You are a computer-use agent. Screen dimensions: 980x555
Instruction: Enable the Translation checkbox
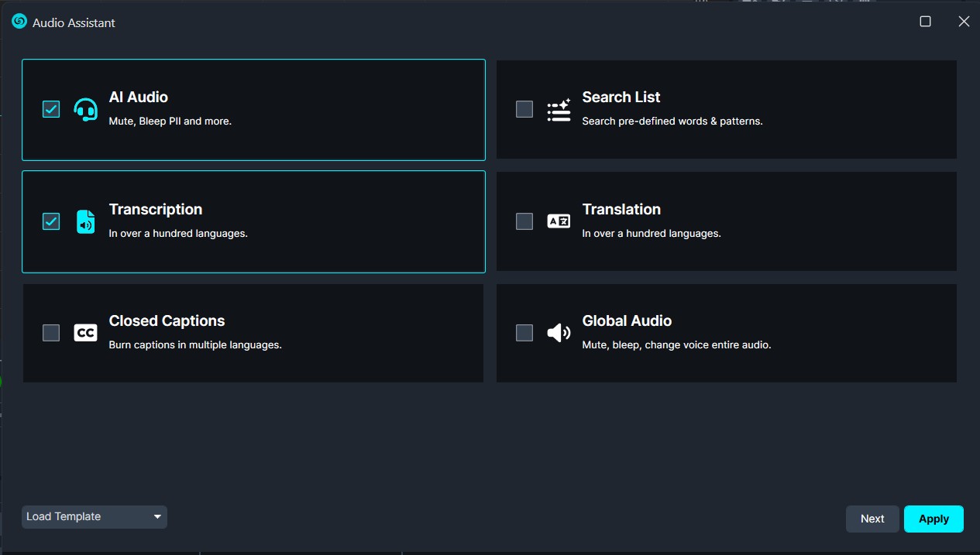524,221
